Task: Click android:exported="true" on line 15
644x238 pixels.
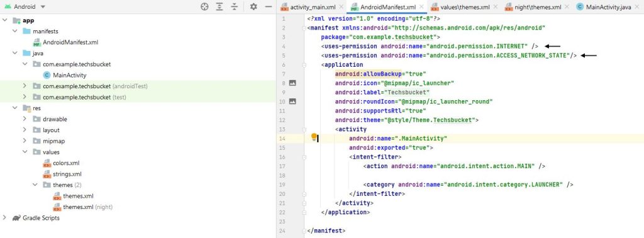Action: pos(389,147)
